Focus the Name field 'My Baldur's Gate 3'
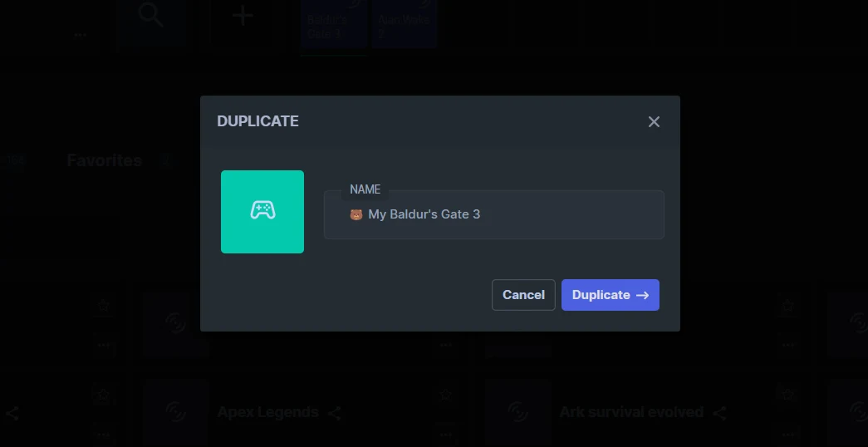868x447 pixels. pos(493,215)
